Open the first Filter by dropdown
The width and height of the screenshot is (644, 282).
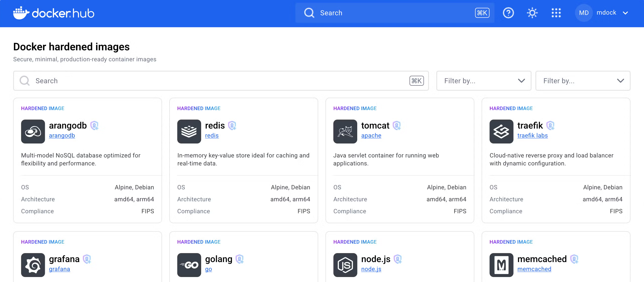pos(483,80)
